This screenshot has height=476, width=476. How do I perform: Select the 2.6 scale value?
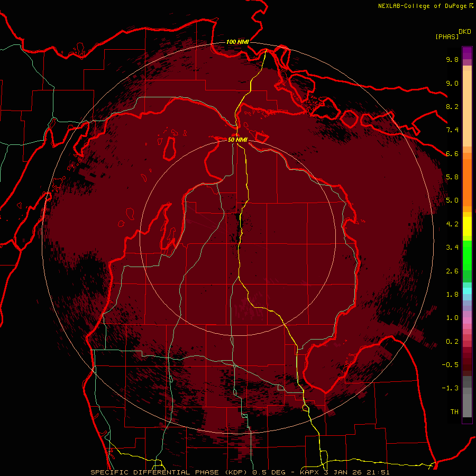[452, 271]
